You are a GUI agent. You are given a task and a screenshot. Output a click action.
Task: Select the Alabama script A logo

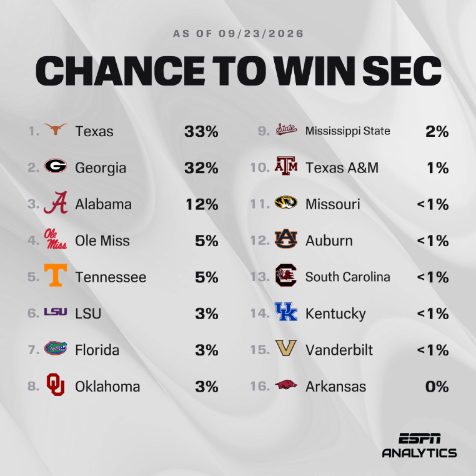click(56, 202)
